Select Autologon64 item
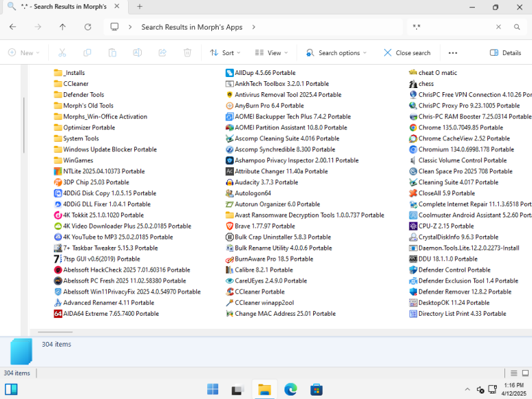Viewport: 532px width, 399px height. [x=248, y=193]
